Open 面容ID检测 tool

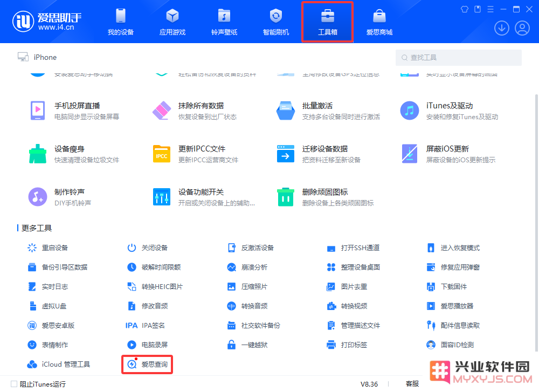click(x=450, y=345)
